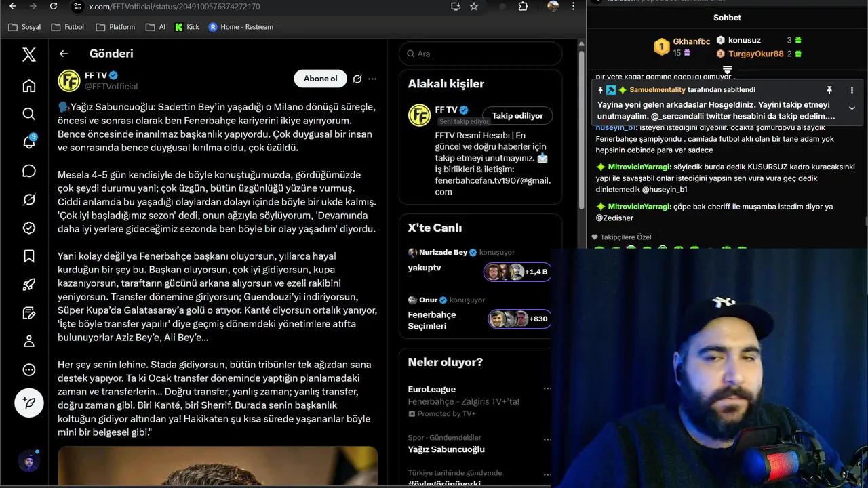
Task: Open more options for EuroLeague trend
Action: pyautogui.click(x=547, y=389)
